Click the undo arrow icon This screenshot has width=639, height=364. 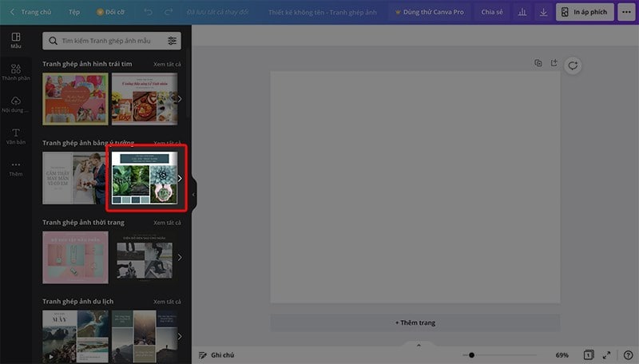pos(149,13)
